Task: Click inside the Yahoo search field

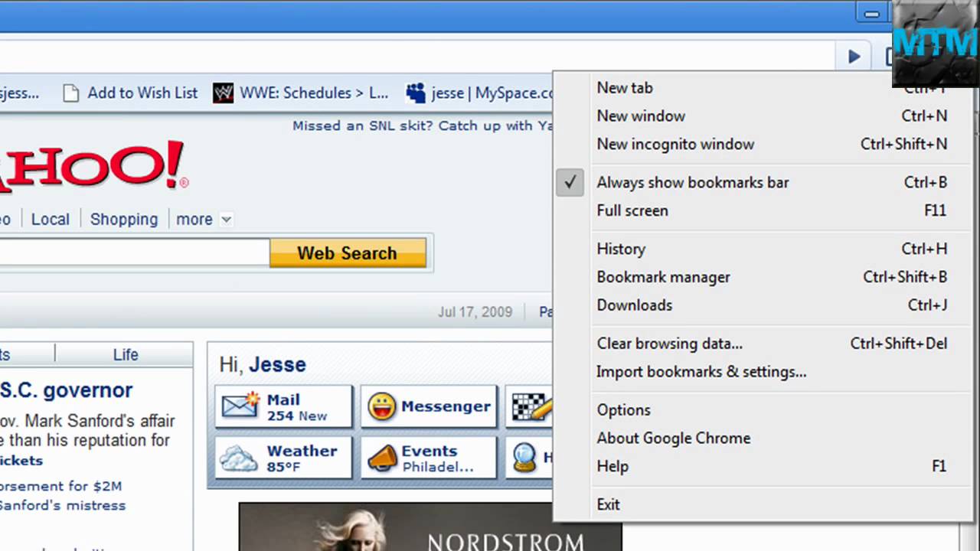Action: (x=134, y=253)
